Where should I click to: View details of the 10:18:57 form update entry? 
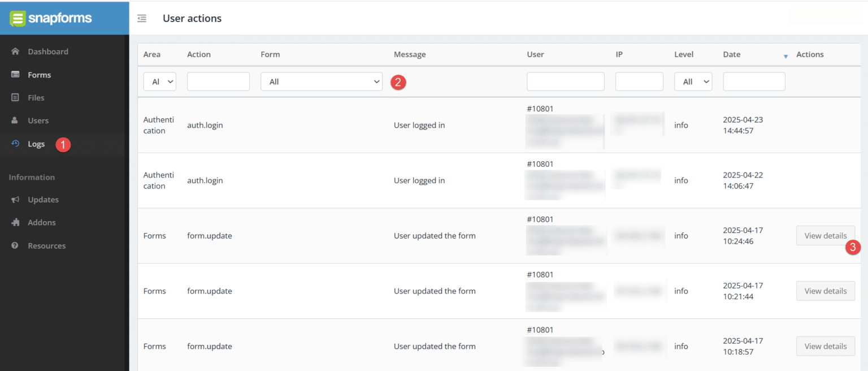[826, 346]
